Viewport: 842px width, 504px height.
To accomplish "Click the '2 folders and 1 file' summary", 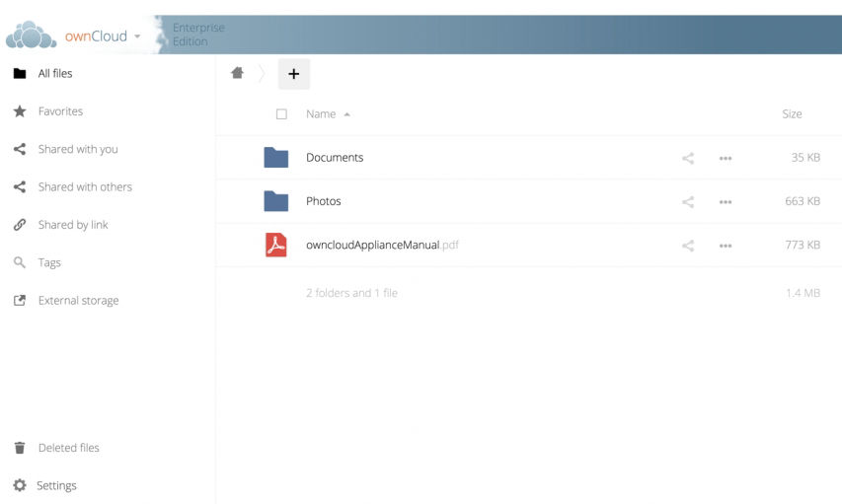I will pos(351,293).
